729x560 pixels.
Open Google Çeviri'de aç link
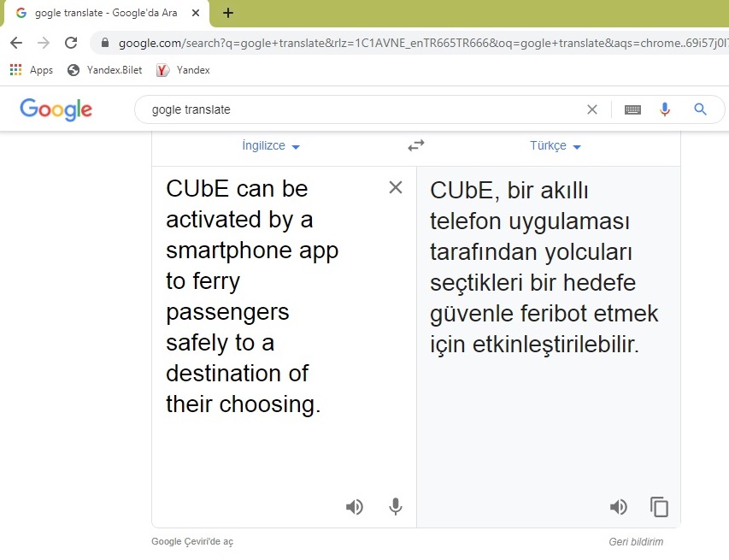coord(192,541)
